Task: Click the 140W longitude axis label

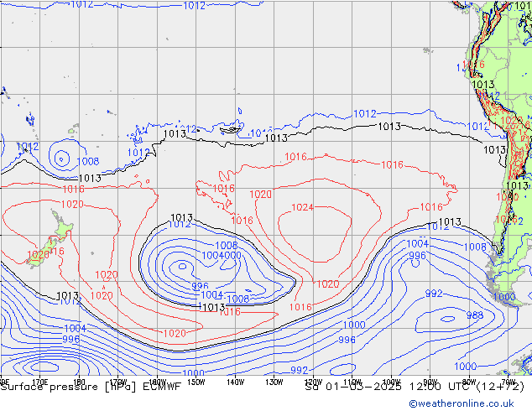Action: [x=235, y=382]
